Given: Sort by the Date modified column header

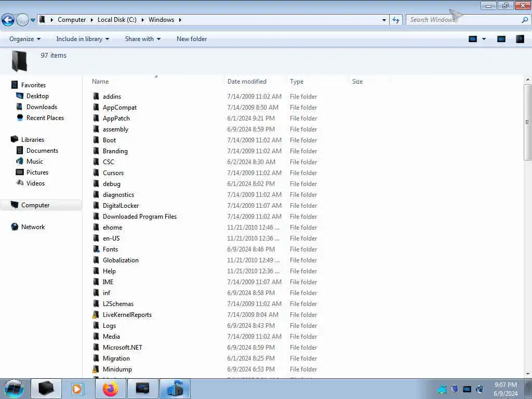Looking at the screenshot, I should [x=247, y=82].
